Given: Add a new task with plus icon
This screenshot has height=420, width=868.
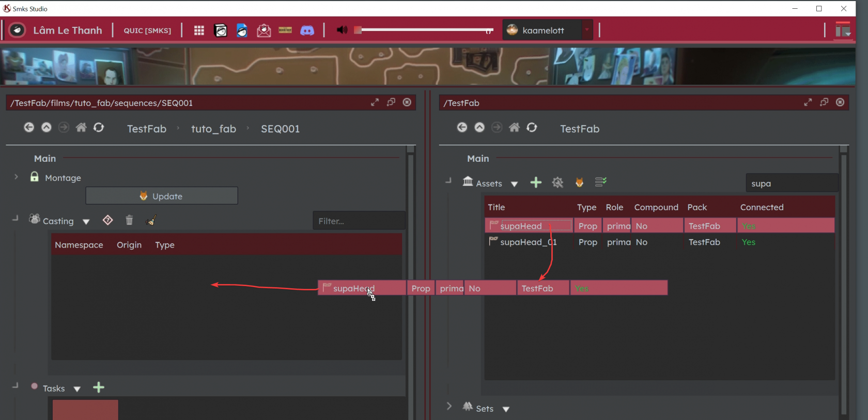Looking at the screenshot, I should point(99,387).
